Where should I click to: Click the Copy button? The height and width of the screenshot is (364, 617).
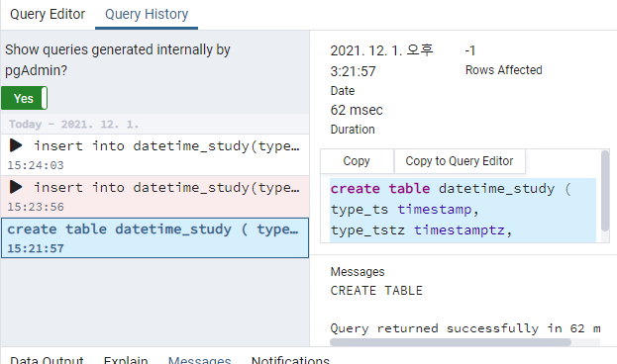(357, 161)
